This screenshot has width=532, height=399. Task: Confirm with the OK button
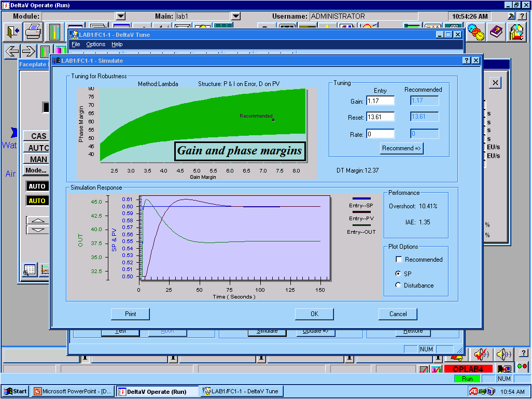315,314
